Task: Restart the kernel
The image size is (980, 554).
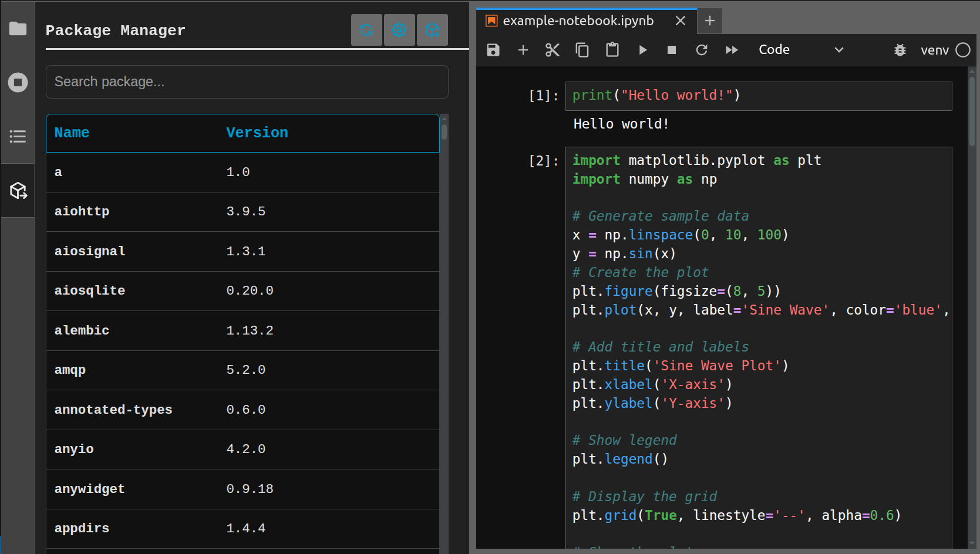Action: [x=702, y=50]
